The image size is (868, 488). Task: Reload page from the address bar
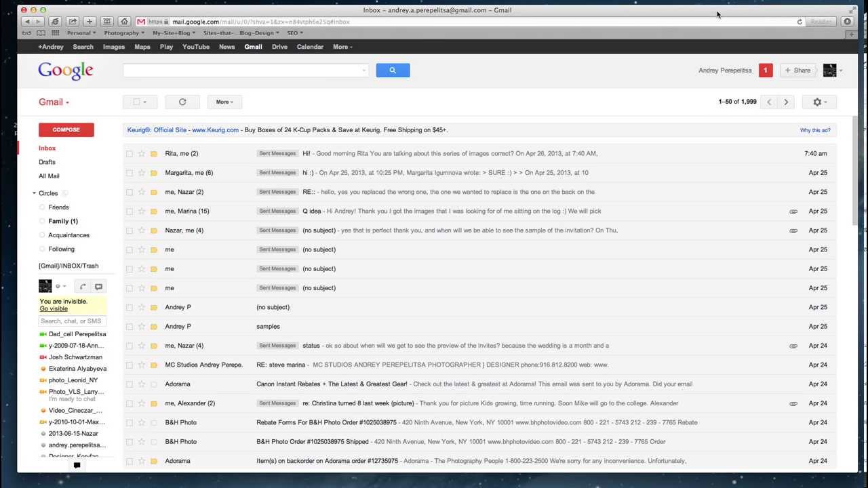pyautogui.click(x=800, y=22)
